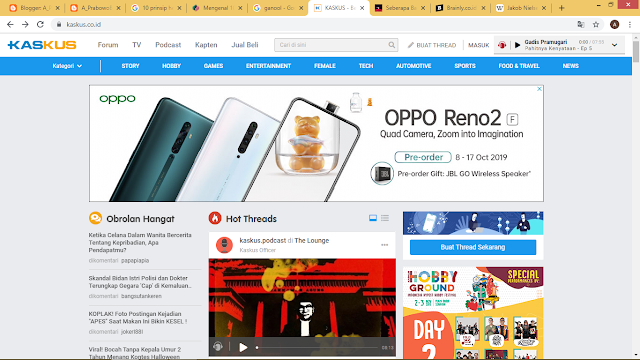Close the OPPO ad banner
The height and width of the screenshot is (360, 640).
coord(539,89)
